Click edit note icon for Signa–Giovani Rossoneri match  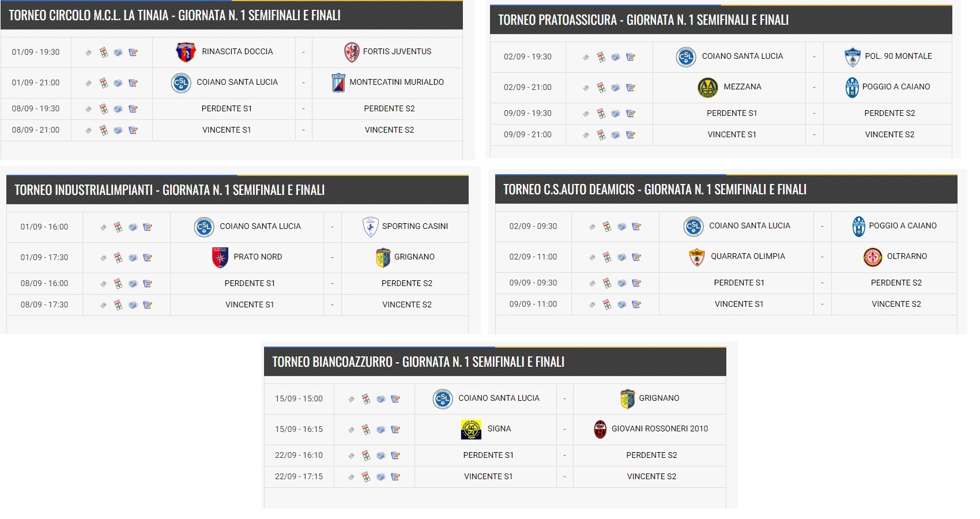coord(395,430)
